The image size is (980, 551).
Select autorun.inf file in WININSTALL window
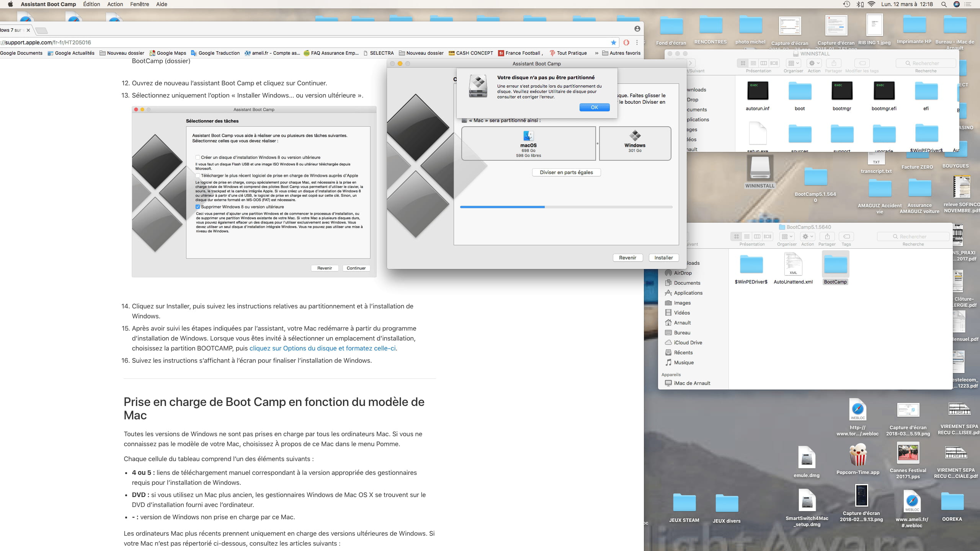pyautogui.click(x=758, y=96)
